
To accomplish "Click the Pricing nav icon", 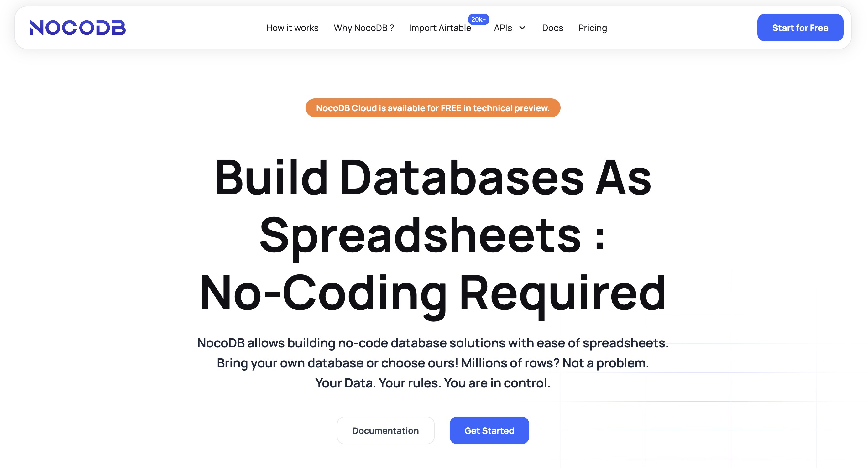I will click(x=593, y=28).
